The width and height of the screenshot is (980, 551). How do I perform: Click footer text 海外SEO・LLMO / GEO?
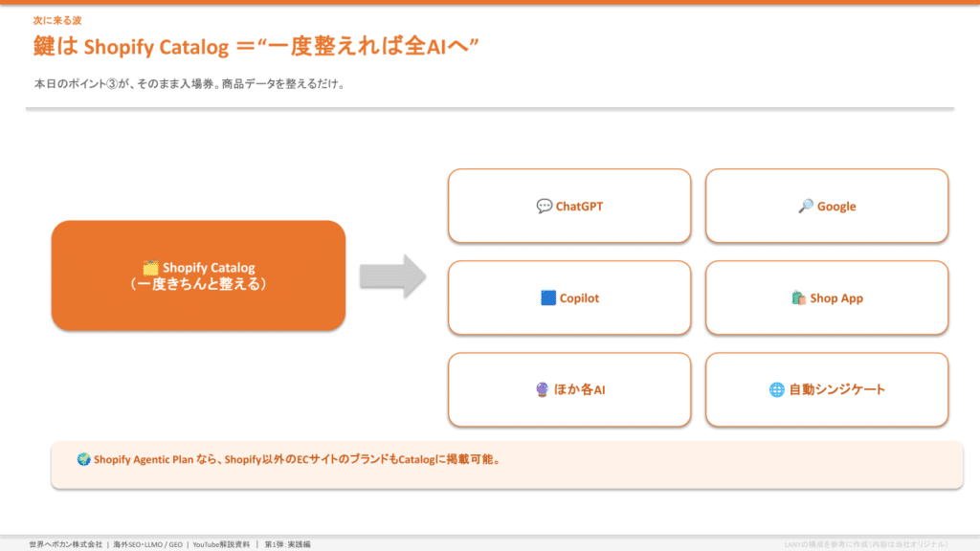coord(148,544)
